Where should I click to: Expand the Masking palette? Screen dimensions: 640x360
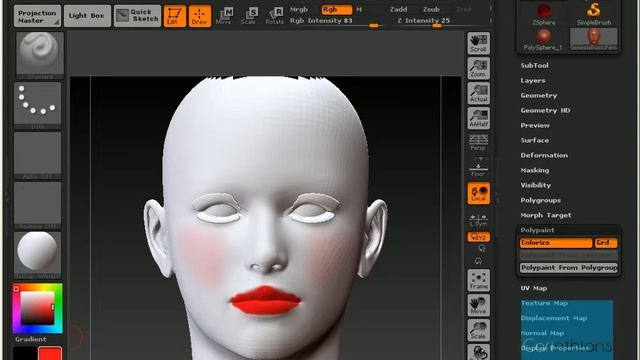point(535,170)
